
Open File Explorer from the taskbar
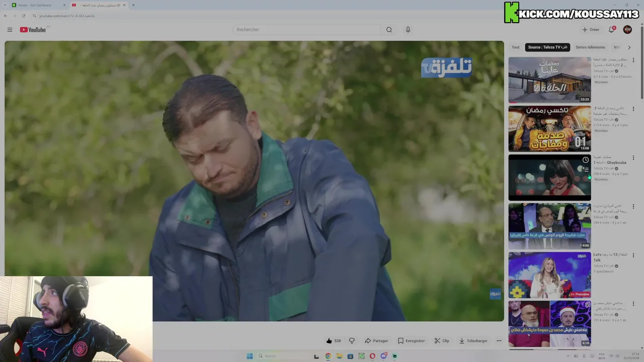[x=339, y=356]
